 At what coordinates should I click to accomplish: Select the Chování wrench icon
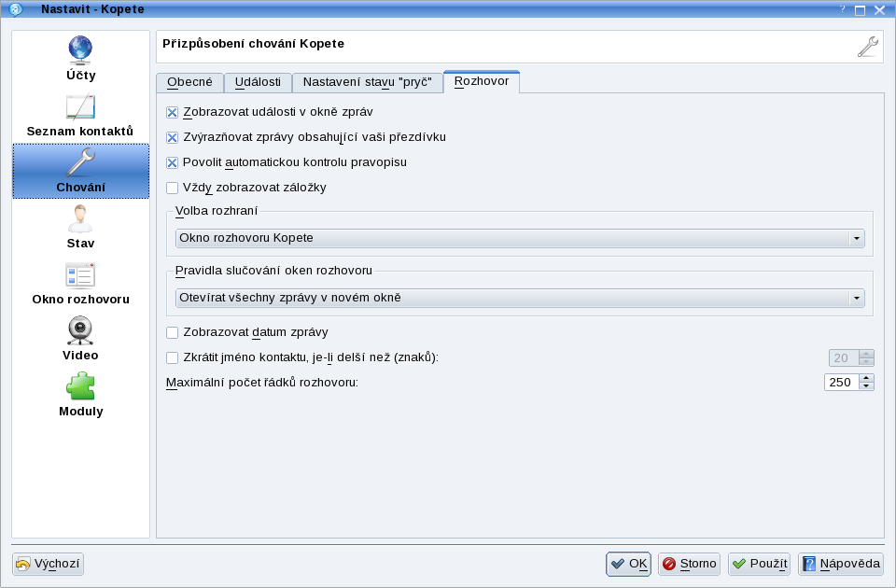point(80,161)
